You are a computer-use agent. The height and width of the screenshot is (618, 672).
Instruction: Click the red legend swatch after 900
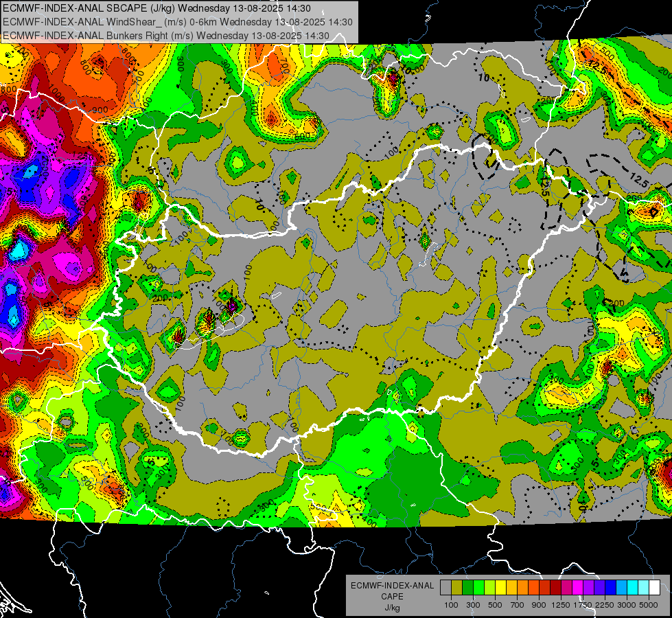click(545, 588)
